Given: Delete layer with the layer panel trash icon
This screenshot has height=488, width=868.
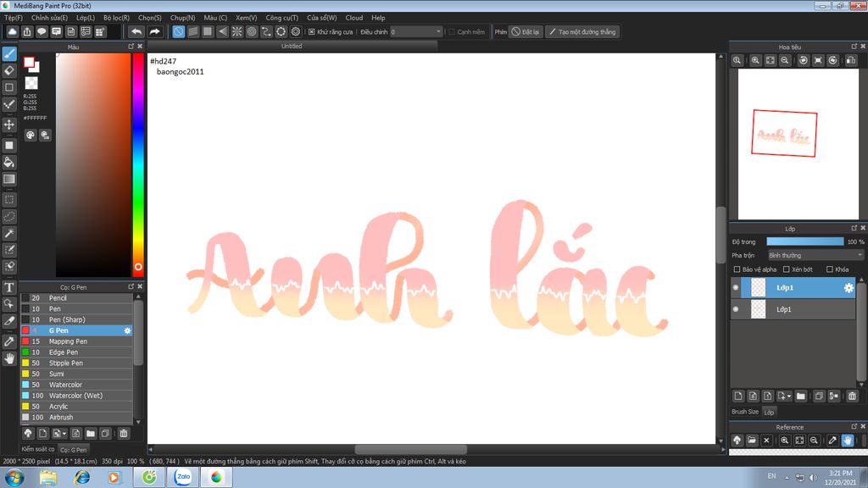Looking at the screenshot, I should 852,396.
